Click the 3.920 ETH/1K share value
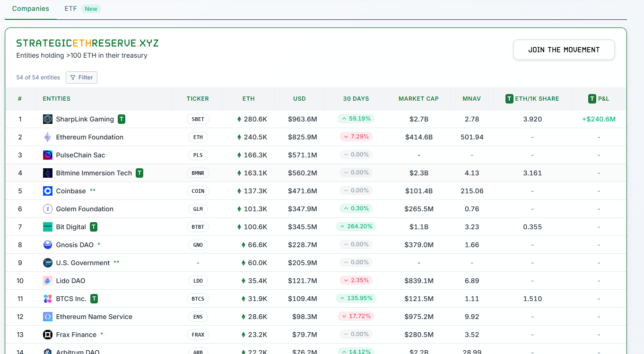Screen dimensions: 644x354 (532, 119)
